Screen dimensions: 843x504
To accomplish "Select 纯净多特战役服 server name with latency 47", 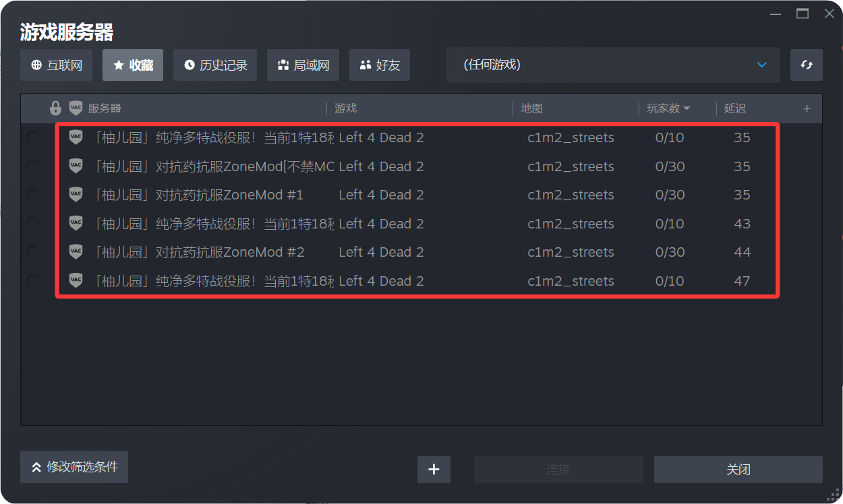I will click(214, 281).
